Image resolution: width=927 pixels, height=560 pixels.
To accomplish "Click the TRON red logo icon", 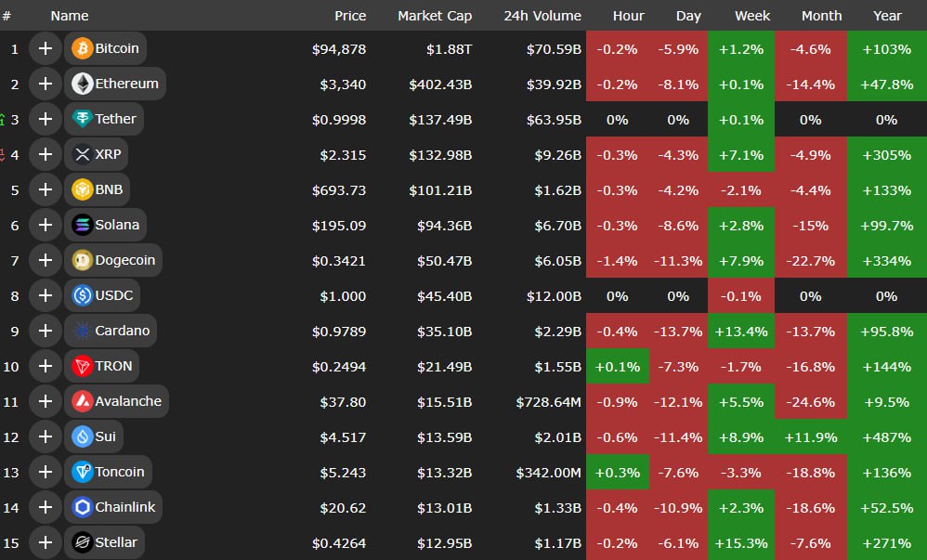I will (82, 366).
